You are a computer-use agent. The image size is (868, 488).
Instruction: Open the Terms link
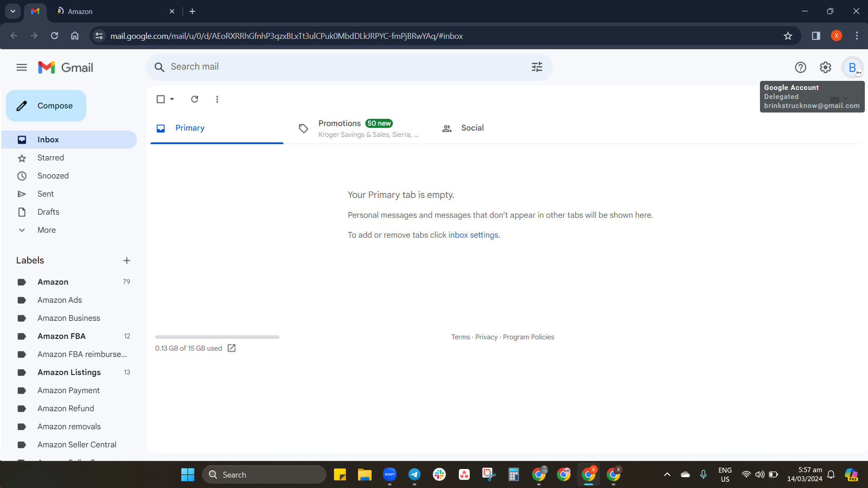(461, 337)
